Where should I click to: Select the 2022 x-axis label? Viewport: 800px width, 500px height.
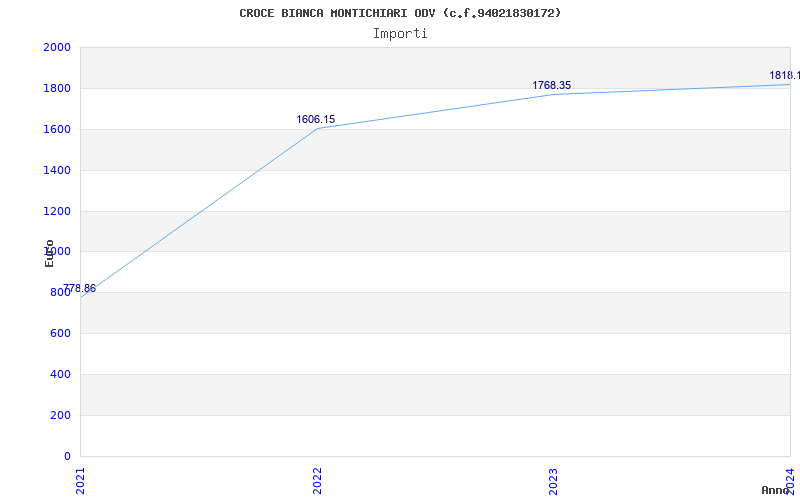[317, 481]
